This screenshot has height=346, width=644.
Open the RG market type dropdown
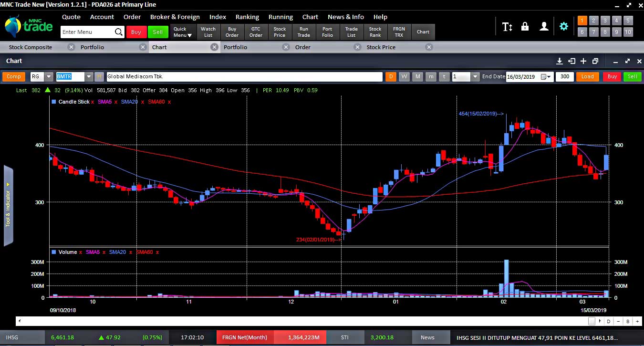50,77
